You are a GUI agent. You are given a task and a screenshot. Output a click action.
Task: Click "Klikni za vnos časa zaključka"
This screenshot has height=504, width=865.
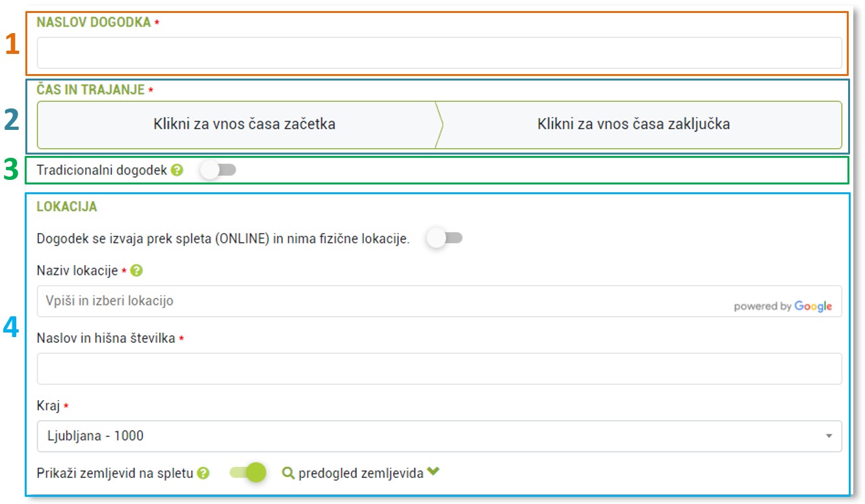tap(633, 124)
